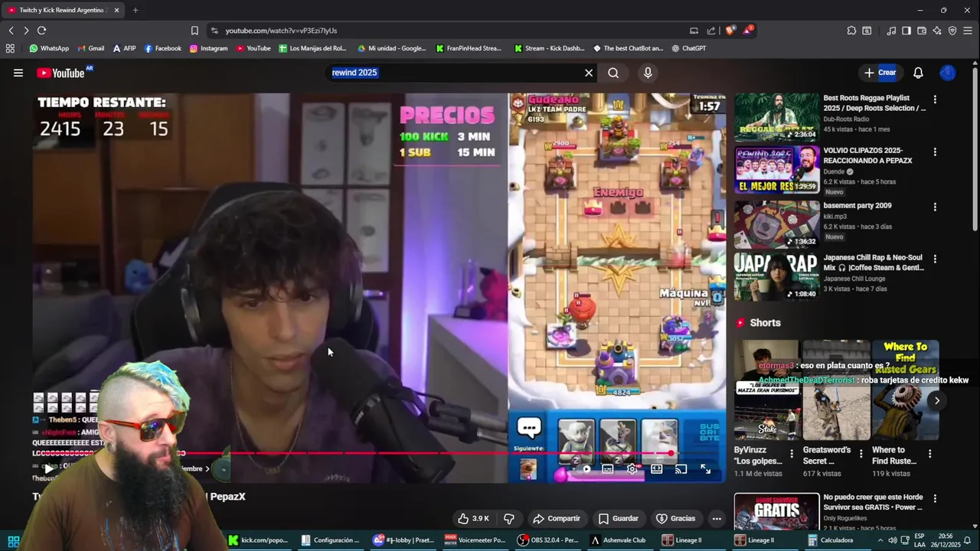Toggle the browser sidebar panel
This screenshot has width=980, height=551.
pyautogui.click(x=906, y=31)
